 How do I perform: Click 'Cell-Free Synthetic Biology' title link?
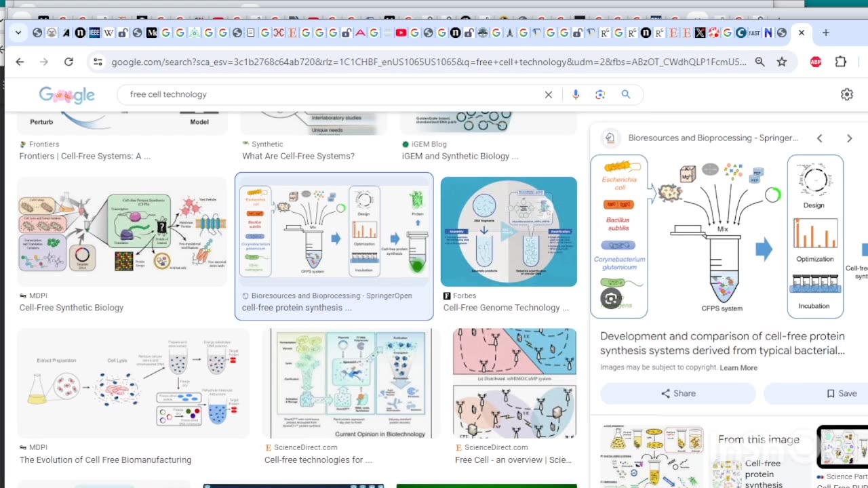[x=71, y=308]
